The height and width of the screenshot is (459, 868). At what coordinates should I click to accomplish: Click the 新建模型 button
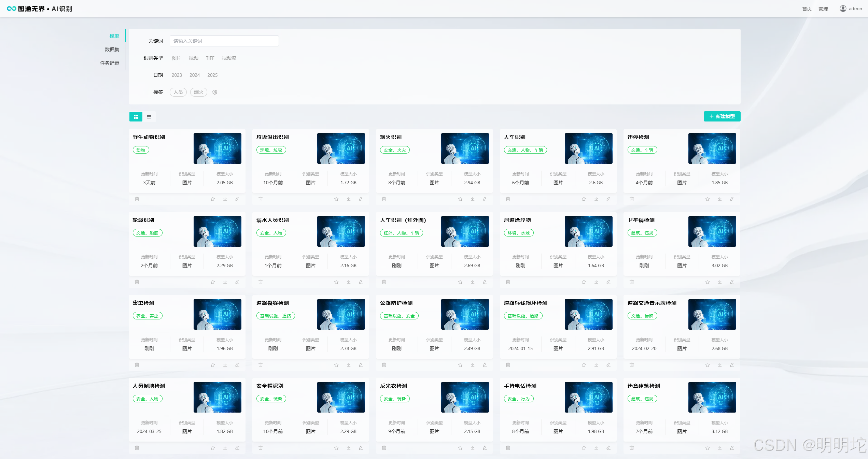point(722,116)
